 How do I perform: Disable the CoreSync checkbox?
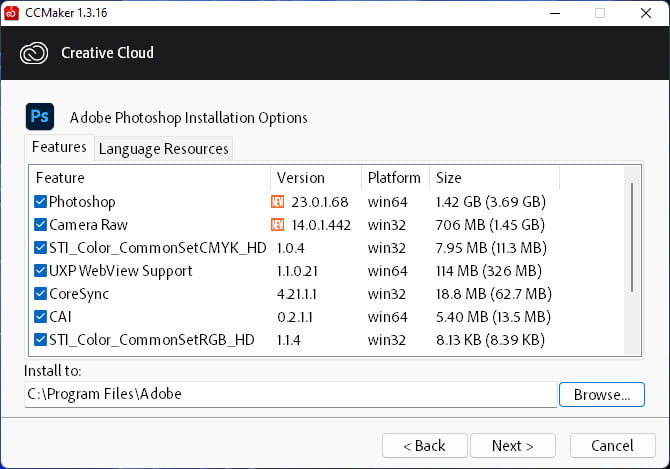[40, 293]
